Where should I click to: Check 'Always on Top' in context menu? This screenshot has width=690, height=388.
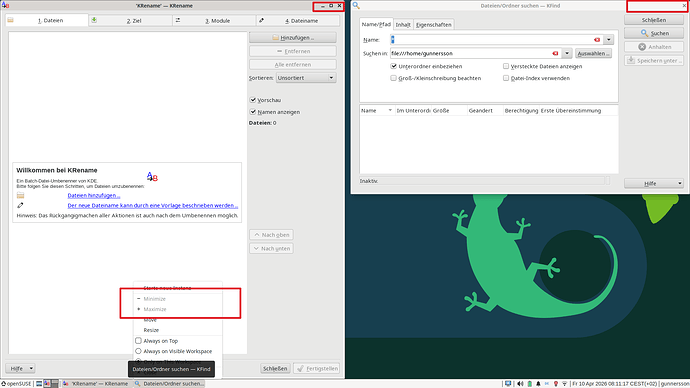click(x=138, y=340)
